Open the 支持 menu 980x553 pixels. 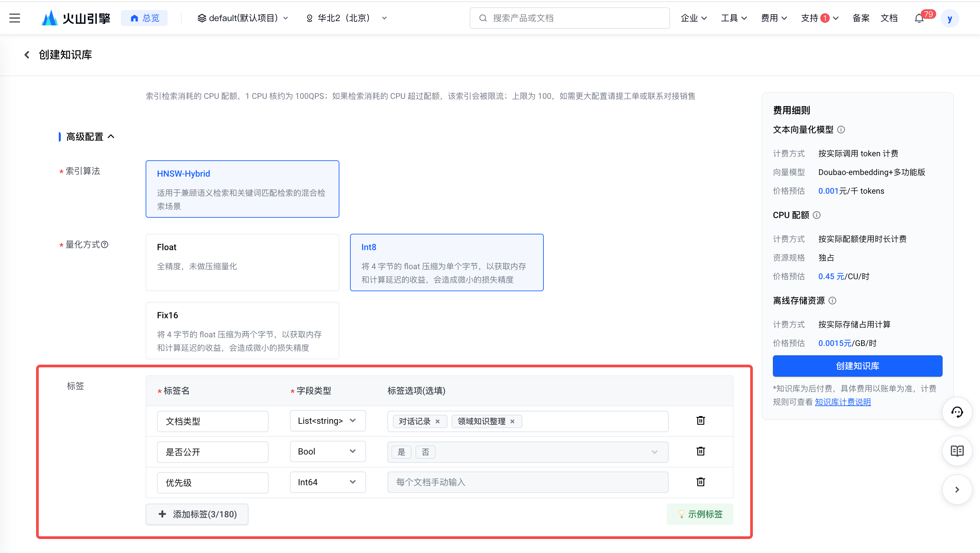819,18
